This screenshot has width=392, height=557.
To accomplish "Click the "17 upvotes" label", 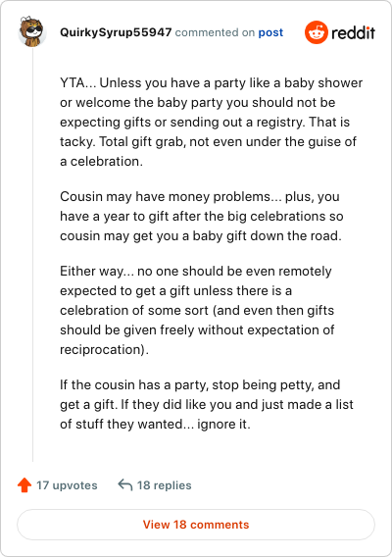I will (67, 485).
